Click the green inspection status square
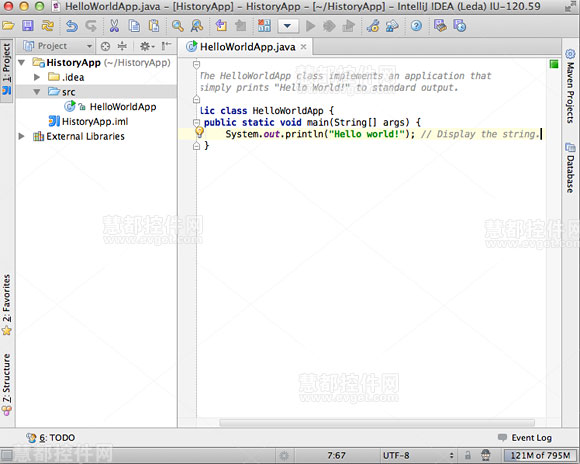Viewport: 580px width, 464px height. tap(554, 64)
